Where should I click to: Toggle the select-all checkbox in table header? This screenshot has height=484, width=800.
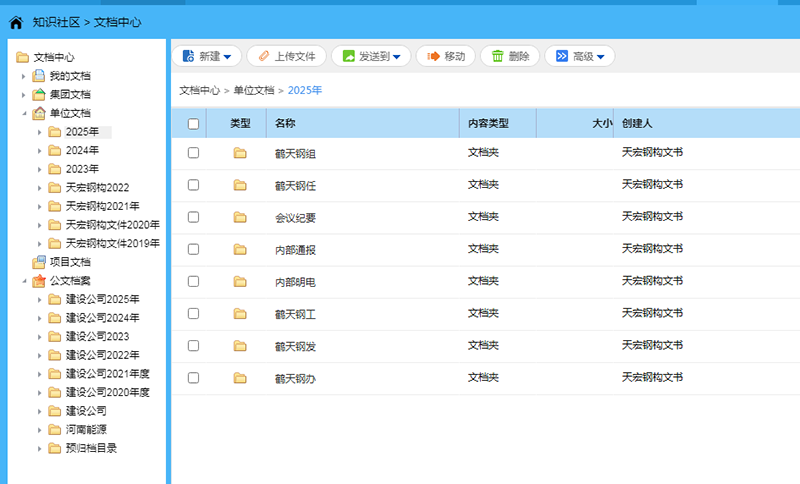click(x=193, y=124)
